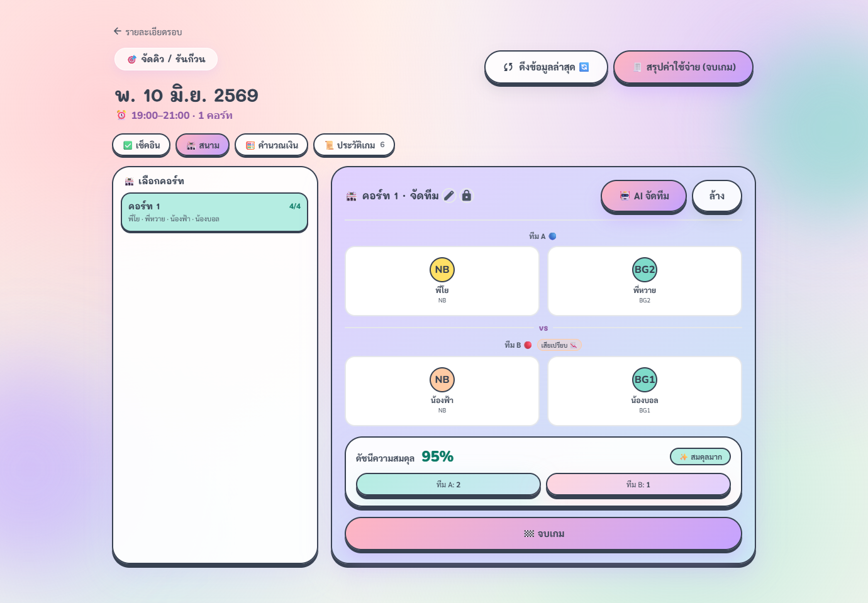Switch to the สนาม tab
The width and height of the screenshot is (868, 603).
click(x=203, y=145)
